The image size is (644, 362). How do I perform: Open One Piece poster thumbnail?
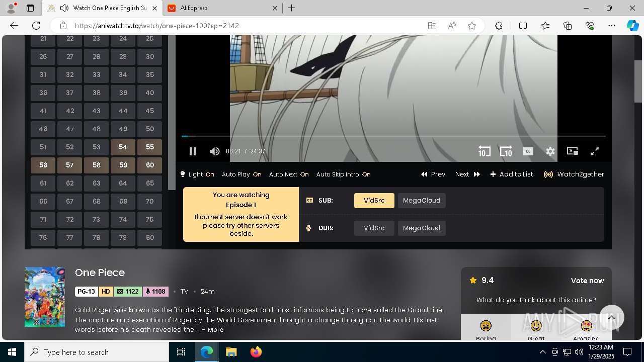(x=45, y=297)
